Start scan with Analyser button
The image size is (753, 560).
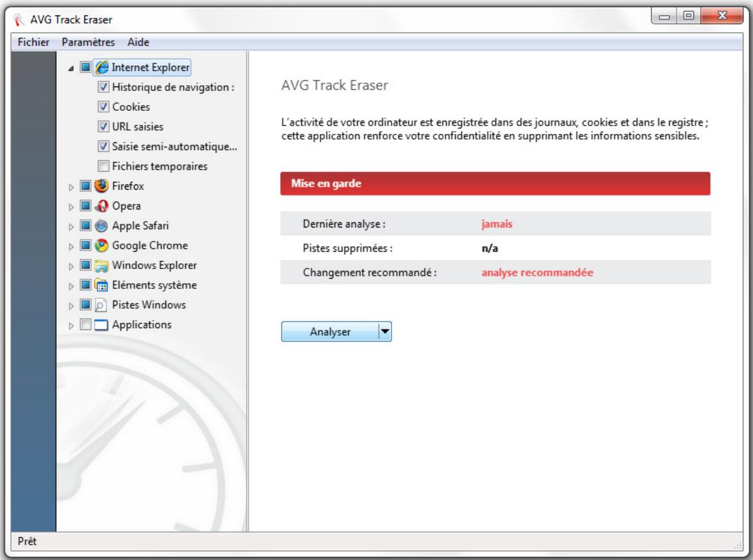(331, 331)
